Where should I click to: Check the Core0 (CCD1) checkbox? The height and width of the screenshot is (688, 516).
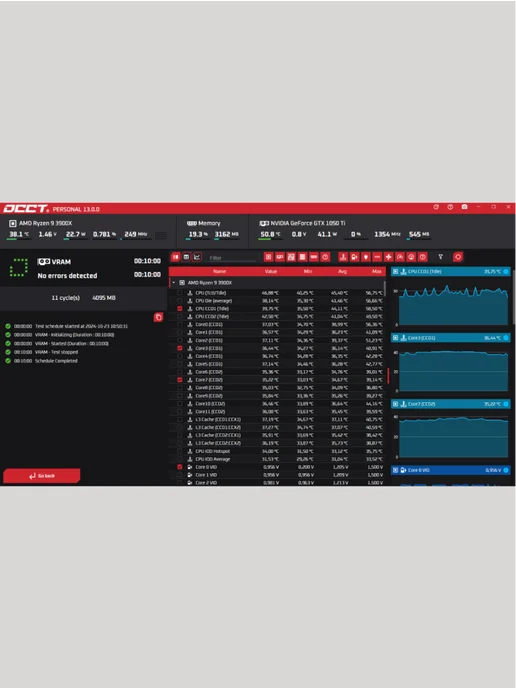pyautogui.click(x=179, y=325)
